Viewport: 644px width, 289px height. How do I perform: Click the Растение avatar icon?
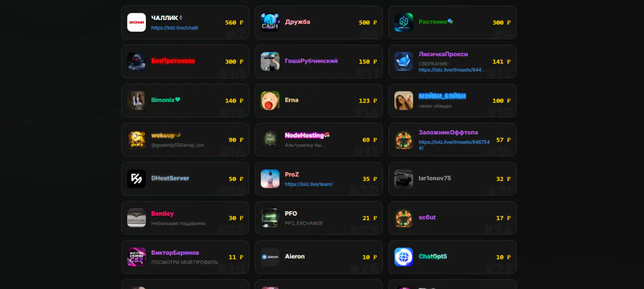[404, 22]
